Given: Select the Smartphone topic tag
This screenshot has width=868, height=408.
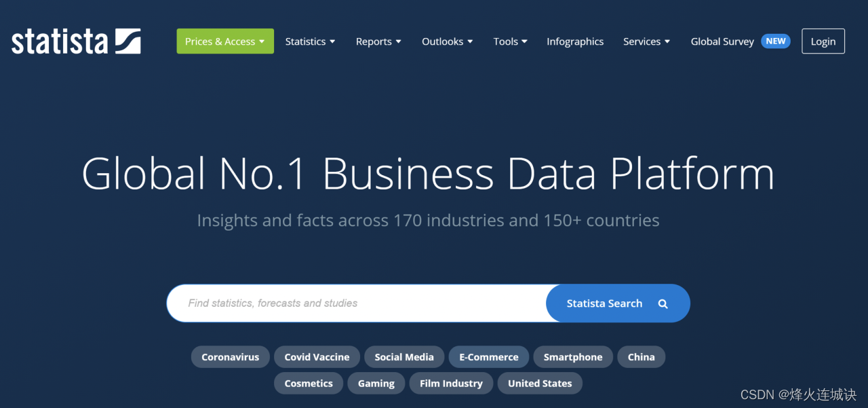Looking at the screenshot, I should (573, 357).
